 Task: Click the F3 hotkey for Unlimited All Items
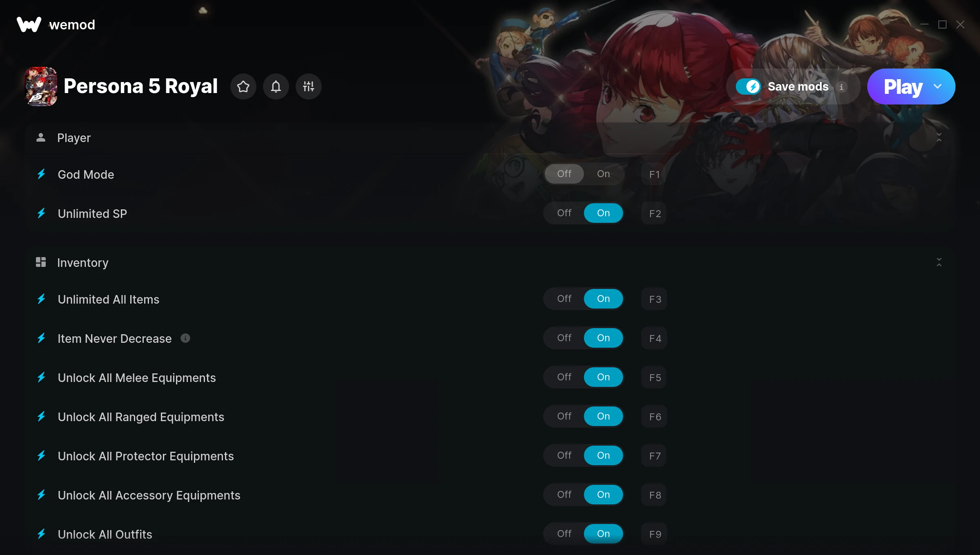point(655,299)
